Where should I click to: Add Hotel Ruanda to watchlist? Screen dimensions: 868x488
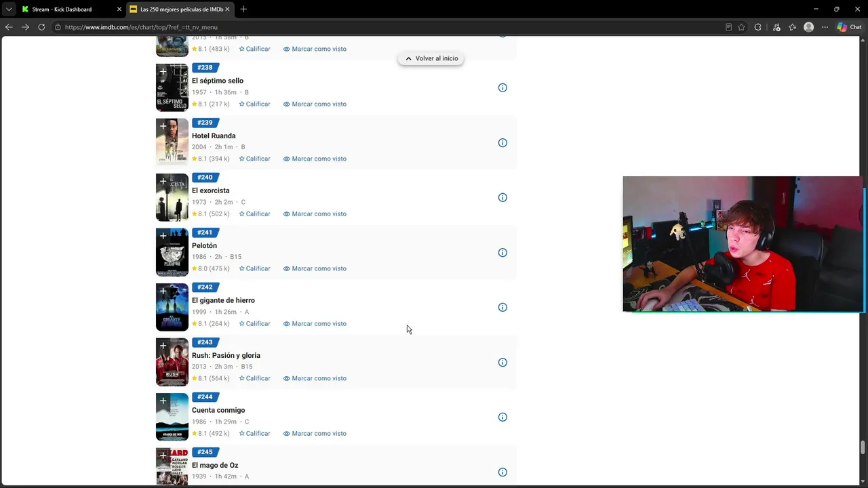click(163, 126)
